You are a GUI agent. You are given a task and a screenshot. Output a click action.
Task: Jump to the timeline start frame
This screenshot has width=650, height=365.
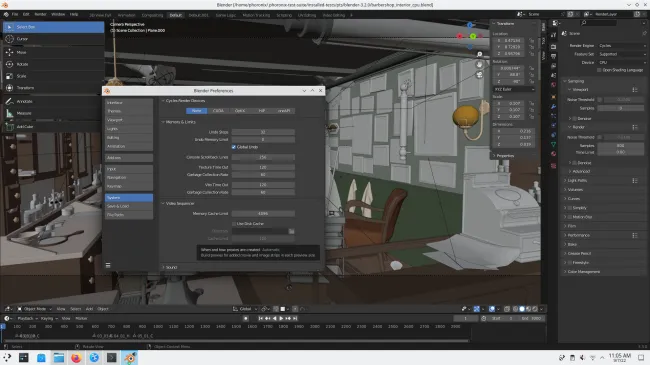(260, 319)
